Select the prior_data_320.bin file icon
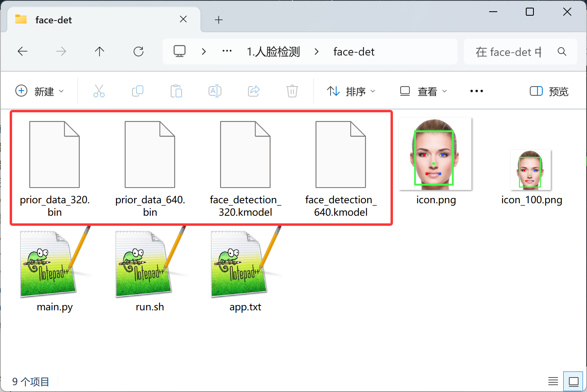The image size is (587, 392). coord(54,155)
